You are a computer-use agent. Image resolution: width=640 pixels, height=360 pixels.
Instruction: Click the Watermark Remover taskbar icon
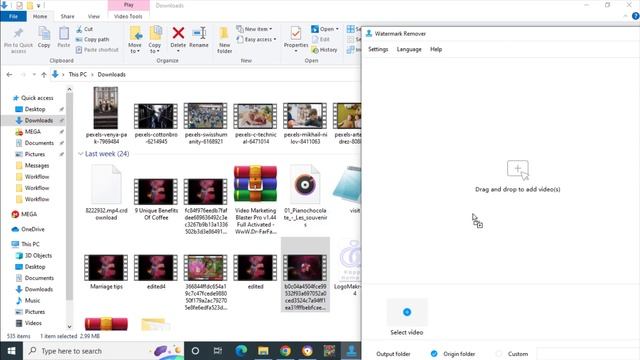click(x=351, y=351)
